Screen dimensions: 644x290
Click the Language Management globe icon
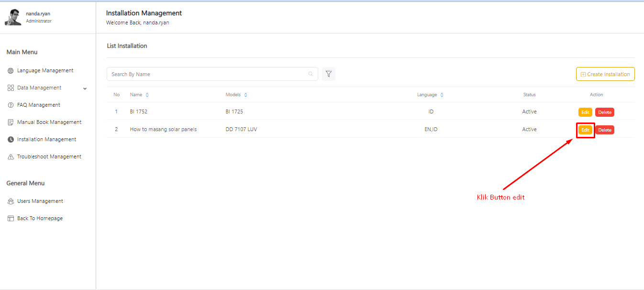tap(11, 71)
